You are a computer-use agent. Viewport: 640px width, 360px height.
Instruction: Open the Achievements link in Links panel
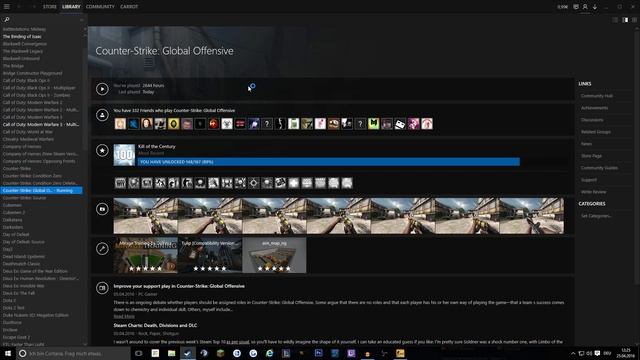pos(594,108)
